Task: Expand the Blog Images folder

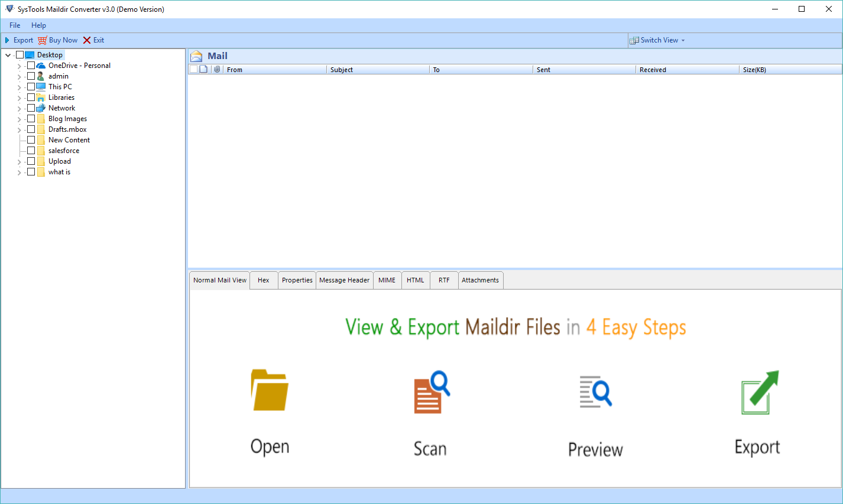Action: 19,119
